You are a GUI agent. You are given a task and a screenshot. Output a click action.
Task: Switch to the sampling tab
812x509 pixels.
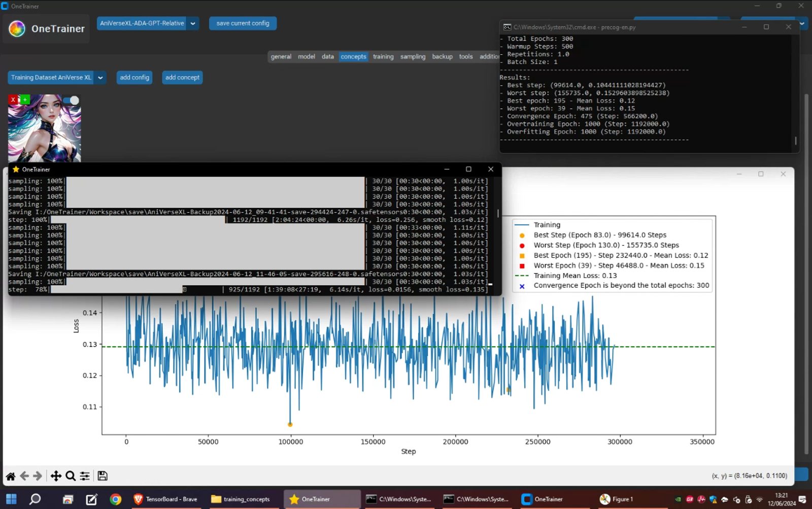click(413, 57)
